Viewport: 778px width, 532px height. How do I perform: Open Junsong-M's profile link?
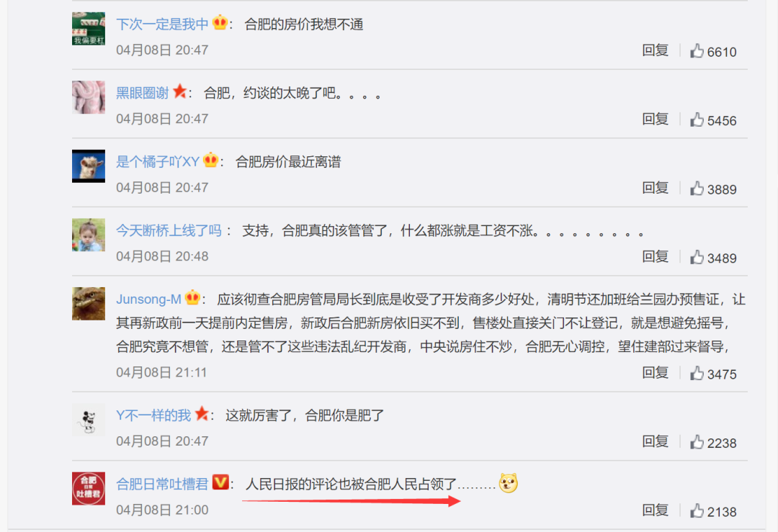tap(148, 299)
